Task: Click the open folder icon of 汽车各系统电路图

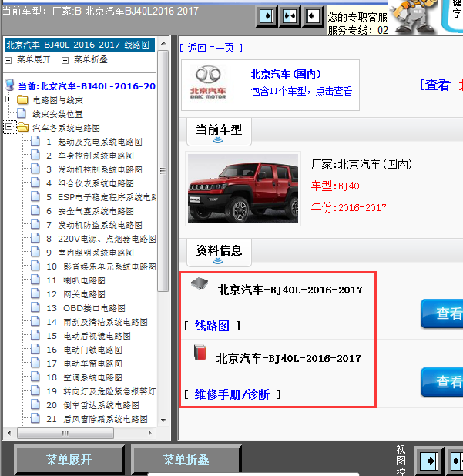Action: point(23,127)
